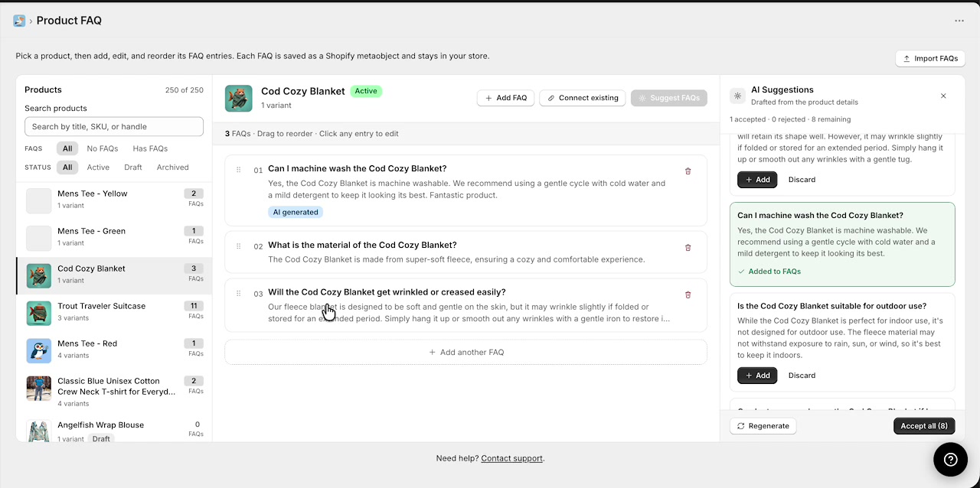Grab the drag handle of FAQ 02

(x=239, y=246)
